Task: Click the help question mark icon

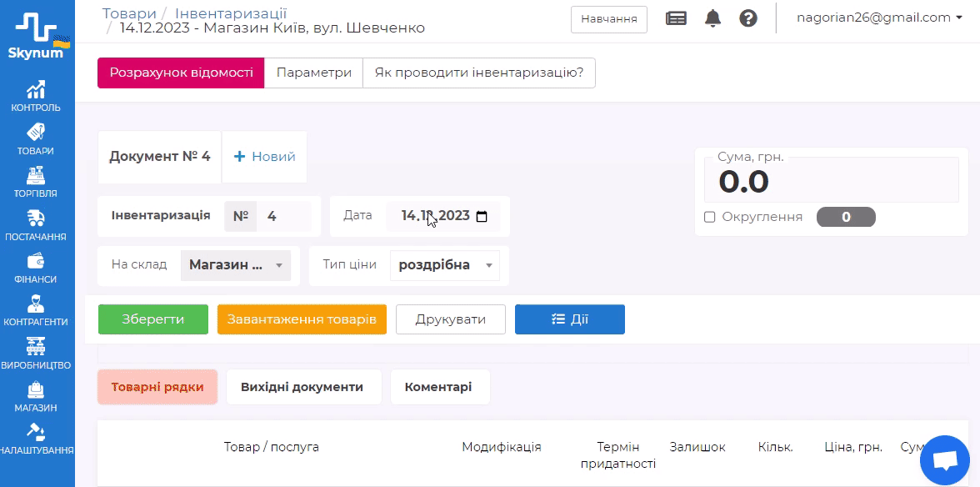Action: 748,18
